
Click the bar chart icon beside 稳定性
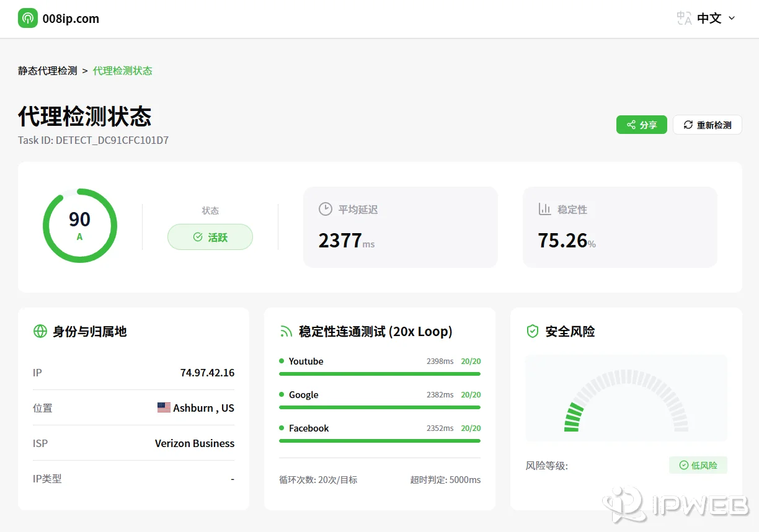pyautogui.click(x=546, y=209)
